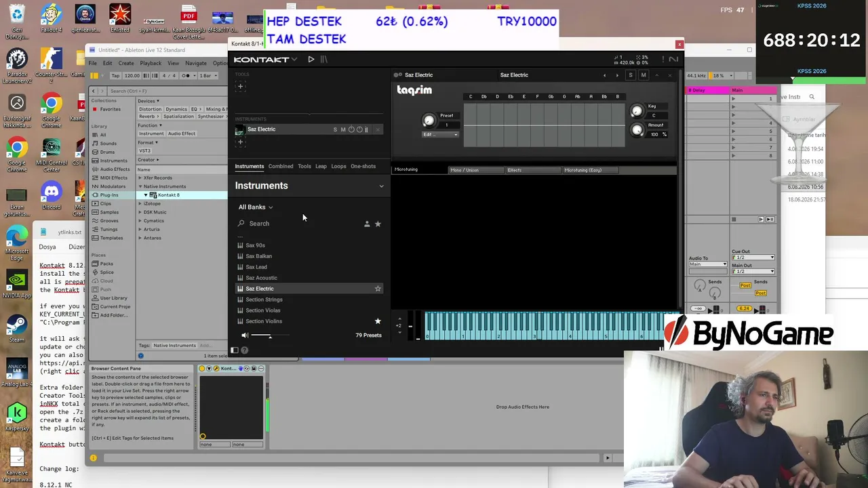Image resolution: width=868 pixels, height=488 pixels.
Task: Open the Leap browser tab
Action: tap(321, 166)
